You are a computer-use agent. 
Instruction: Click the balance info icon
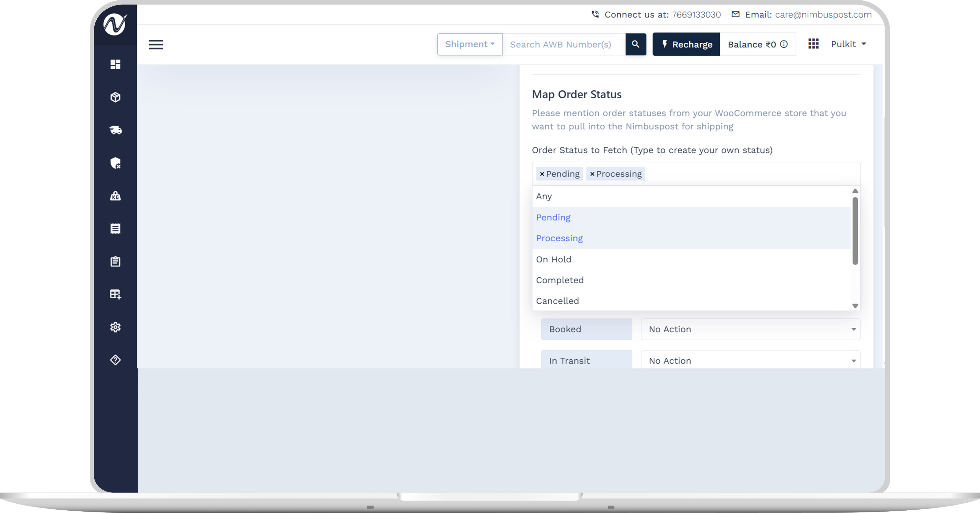[x=784, y=44]
